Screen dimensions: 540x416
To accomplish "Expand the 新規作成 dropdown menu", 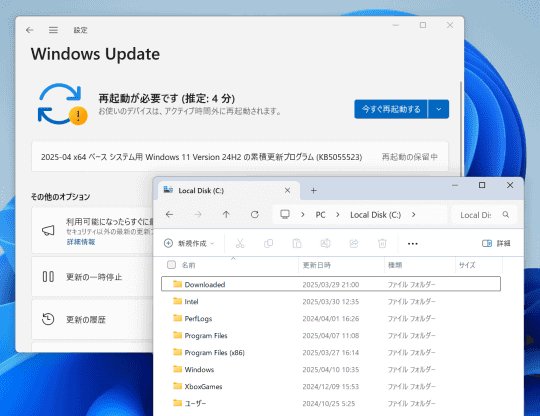I will (x=189, y=243).
